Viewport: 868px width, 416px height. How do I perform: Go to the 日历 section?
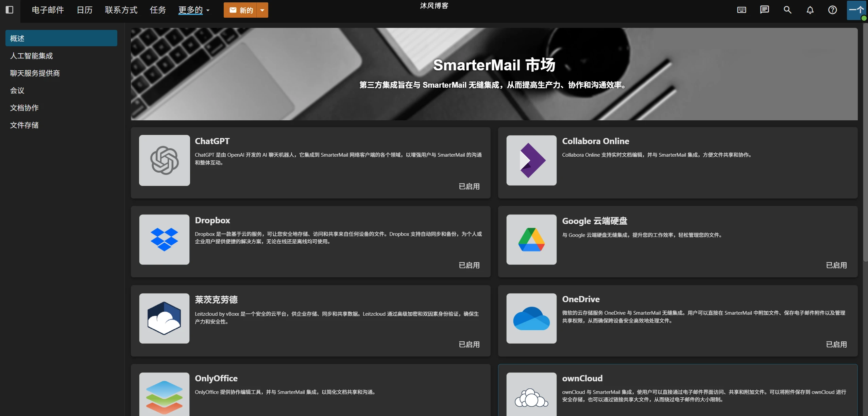(x=85, y=10)
